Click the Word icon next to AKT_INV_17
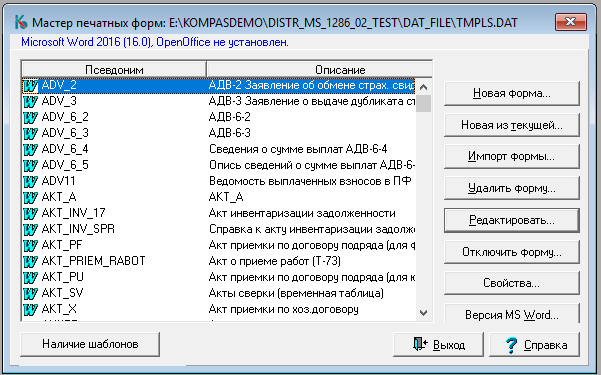 (x=30, y=213)
